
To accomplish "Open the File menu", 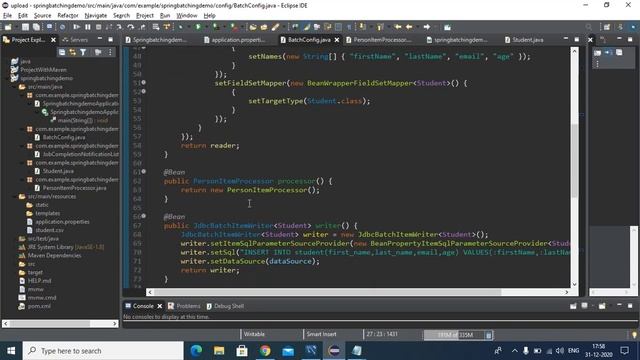I will 7,16.
